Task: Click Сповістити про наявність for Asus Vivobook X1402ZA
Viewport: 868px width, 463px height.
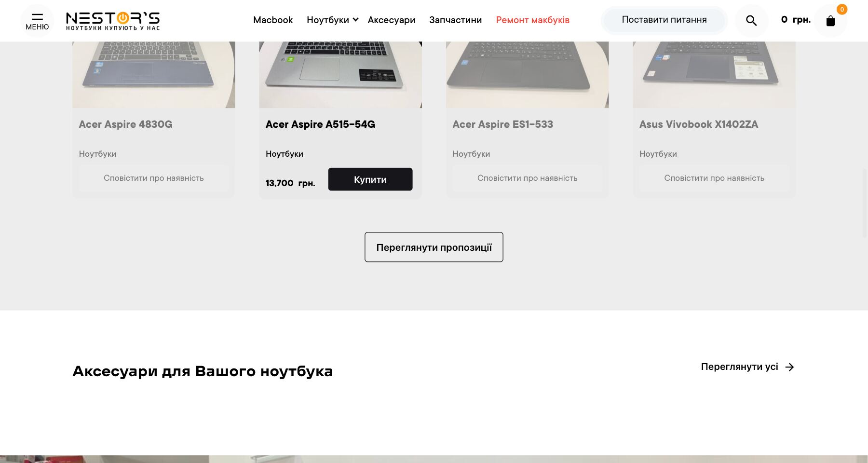Action: (x=714, y=178)
